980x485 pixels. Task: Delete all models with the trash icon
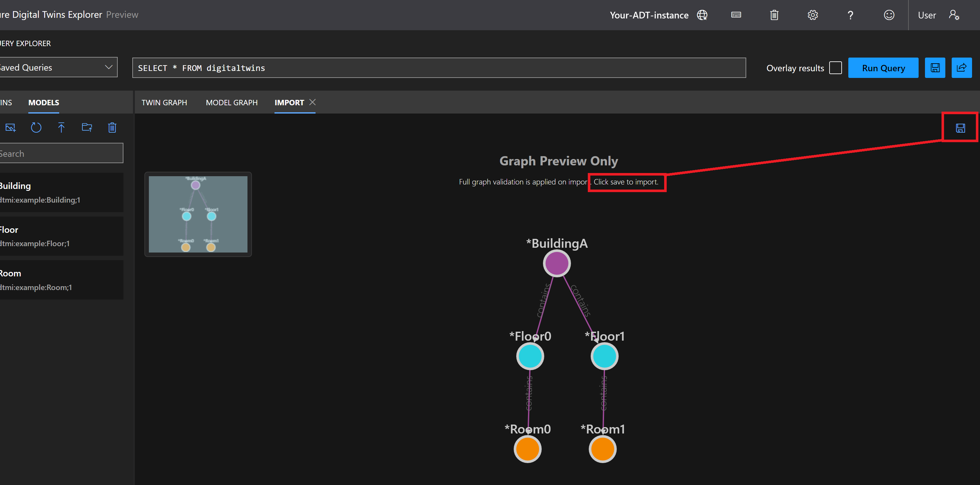[x=112, y=128]
